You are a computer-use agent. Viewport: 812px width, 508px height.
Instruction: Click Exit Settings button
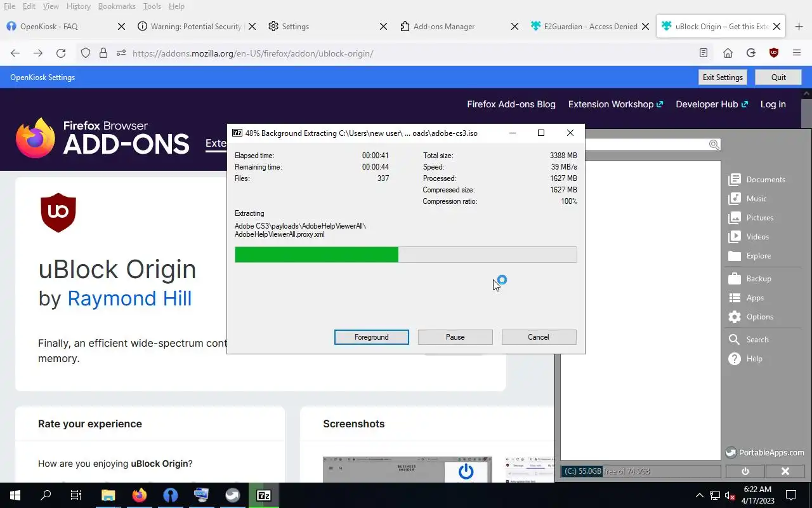[x=723, y=77]
